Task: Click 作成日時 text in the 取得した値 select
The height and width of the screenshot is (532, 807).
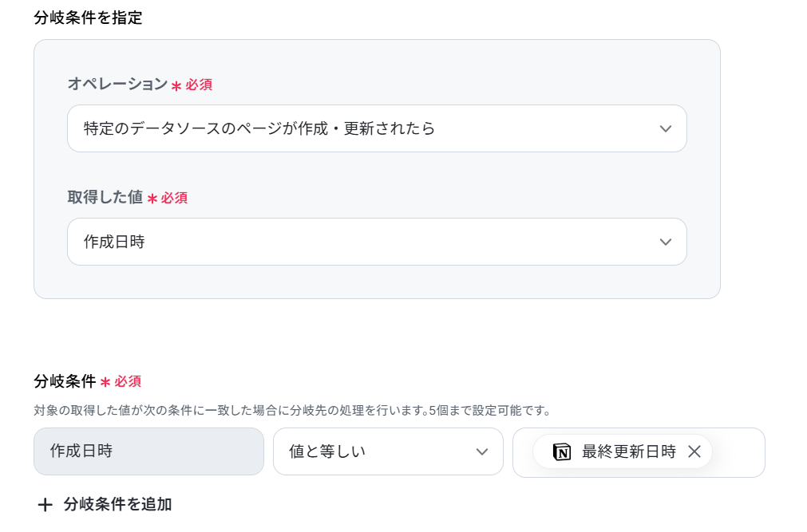Action: tap(114, 242)
